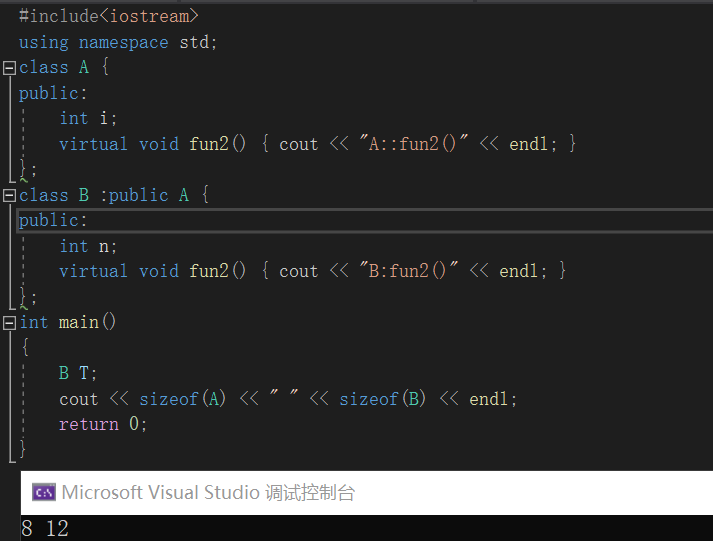Click the Microsoft Visual Studio debug console title

pos(208,492)
